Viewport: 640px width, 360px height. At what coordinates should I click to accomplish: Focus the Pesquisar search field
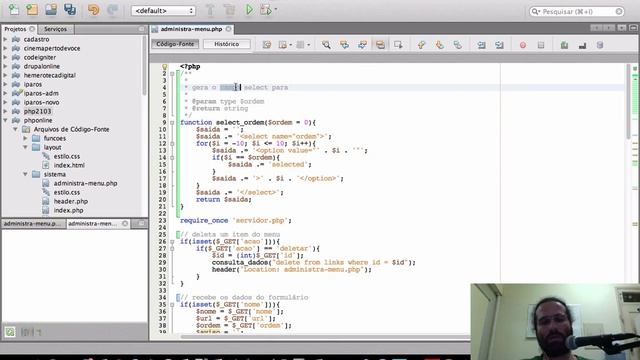[x=576, y=11]
